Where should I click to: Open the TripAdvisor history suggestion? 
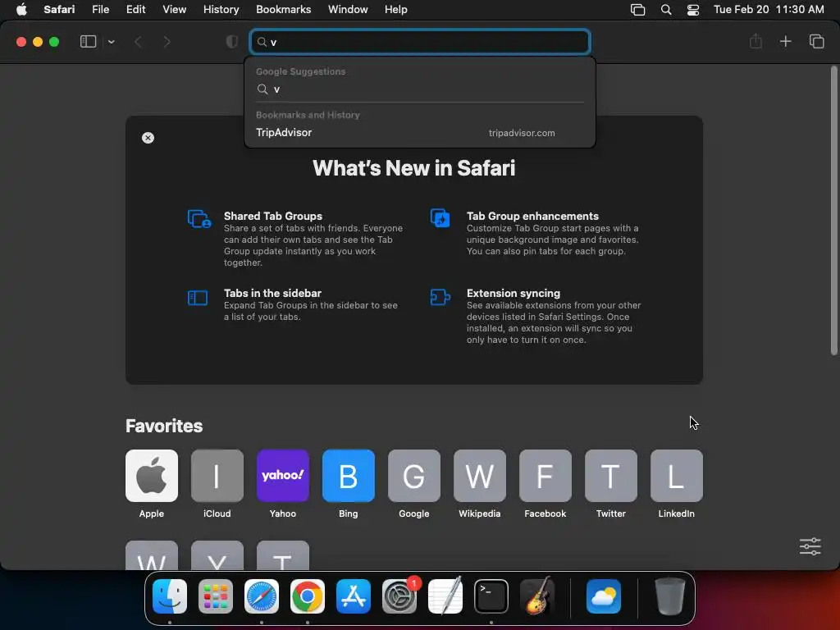tap(420, 133)
